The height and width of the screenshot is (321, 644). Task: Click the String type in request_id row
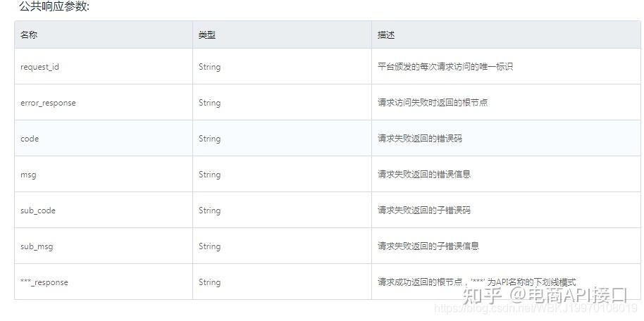point(209,67)
